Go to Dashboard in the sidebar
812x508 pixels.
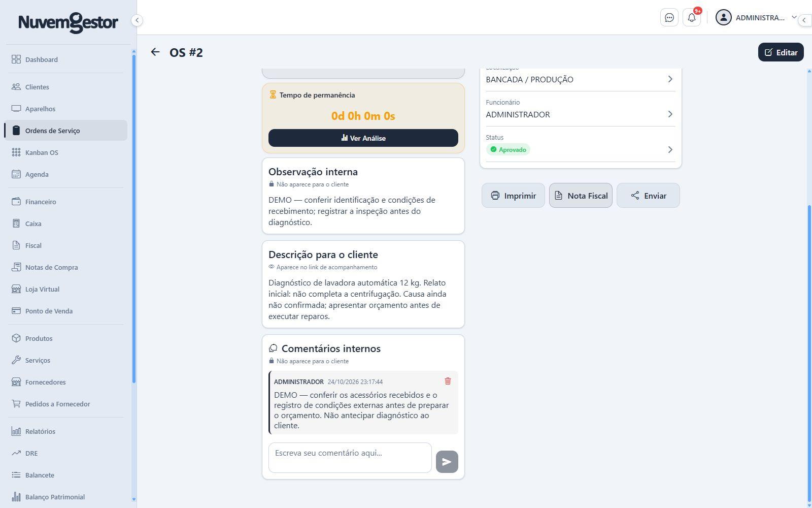[x=65, y=59]
